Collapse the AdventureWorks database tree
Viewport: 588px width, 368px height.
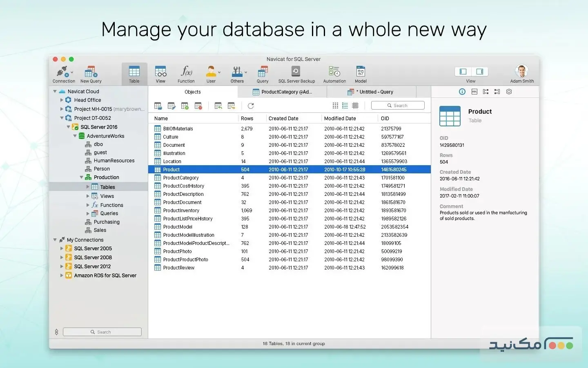[x=75, y=136]
